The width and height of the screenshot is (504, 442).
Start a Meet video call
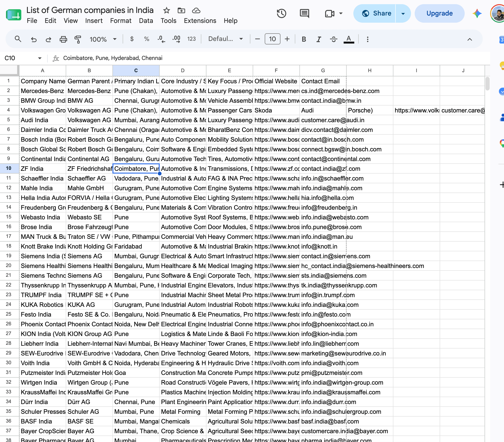(x=330, y=13)
